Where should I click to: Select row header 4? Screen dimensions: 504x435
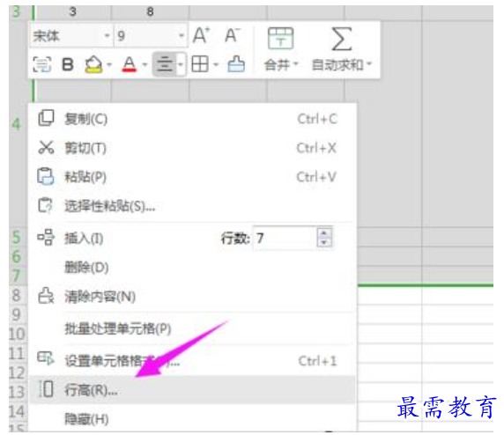(17, 124)
